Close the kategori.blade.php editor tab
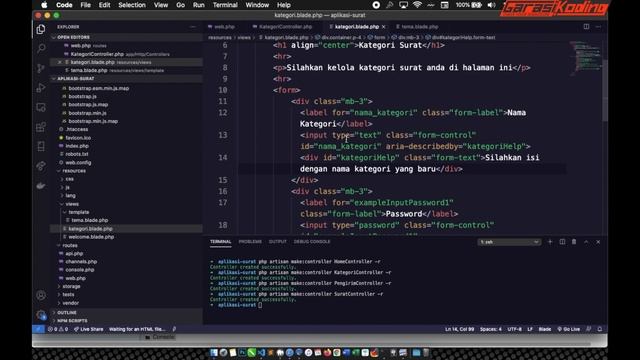 [x=384, y=27]
